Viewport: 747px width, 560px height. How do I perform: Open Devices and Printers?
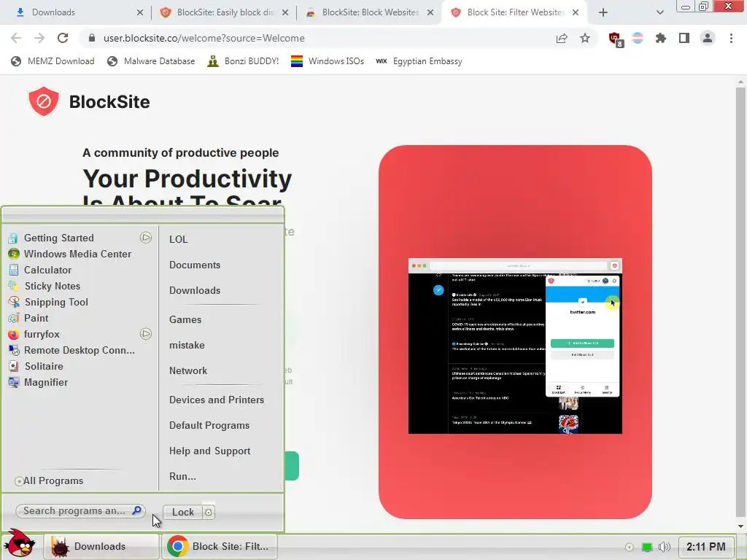pyautogui.click(x=217, y=400)
